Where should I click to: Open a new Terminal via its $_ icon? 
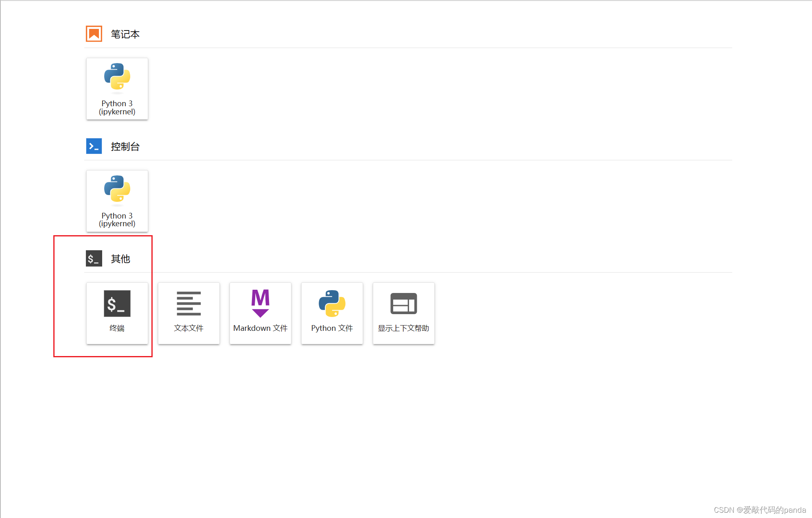117,304
